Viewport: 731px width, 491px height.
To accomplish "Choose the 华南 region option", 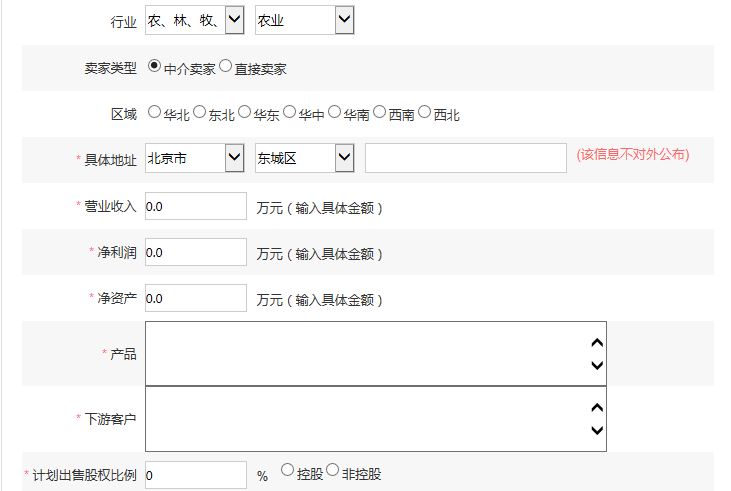I will (x=334, y=112).
